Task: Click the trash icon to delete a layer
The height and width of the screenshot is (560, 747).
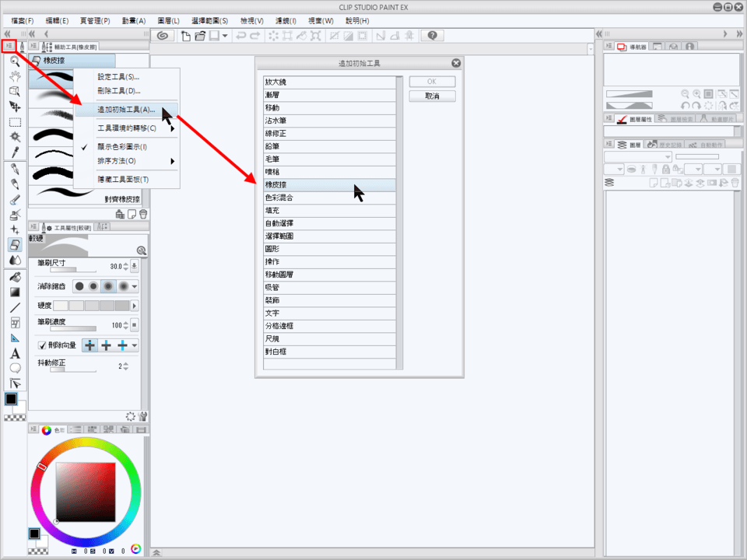Action: pos(733,183)
